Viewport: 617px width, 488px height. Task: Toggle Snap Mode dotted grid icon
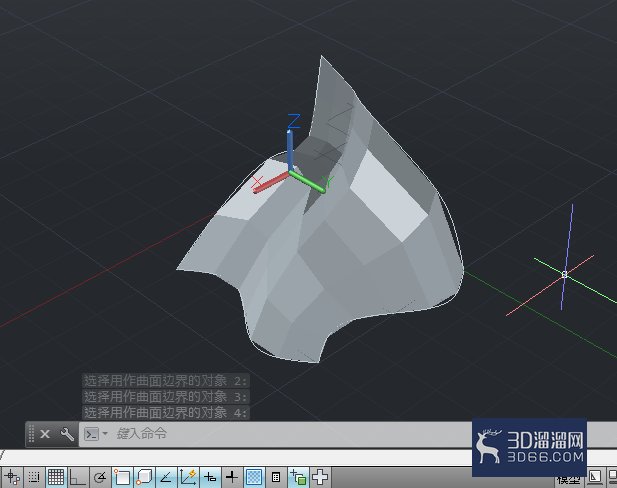point(34,477)
